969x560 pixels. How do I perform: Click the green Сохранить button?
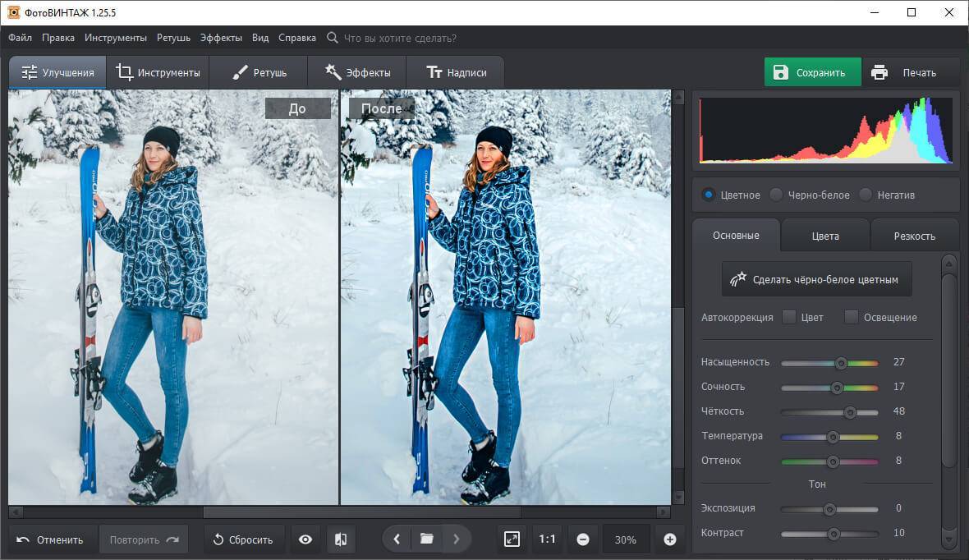(812, 72)
